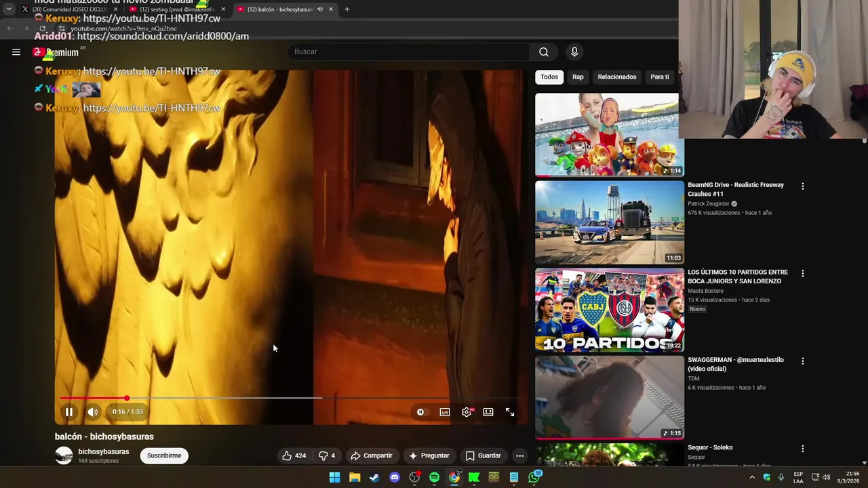This screenshot has height=488, width=868.
Task: Open the Windows Start menu
Action: click(x=335, y=477)
